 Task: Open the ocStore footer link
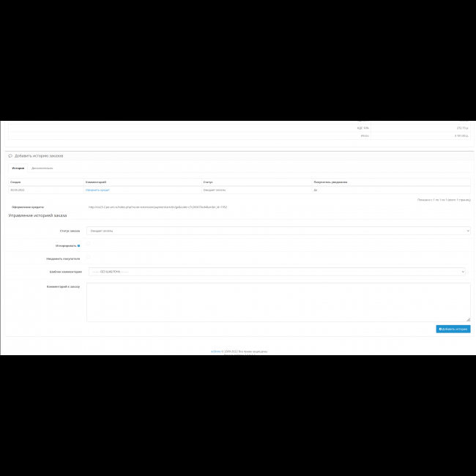coord(215,351)
